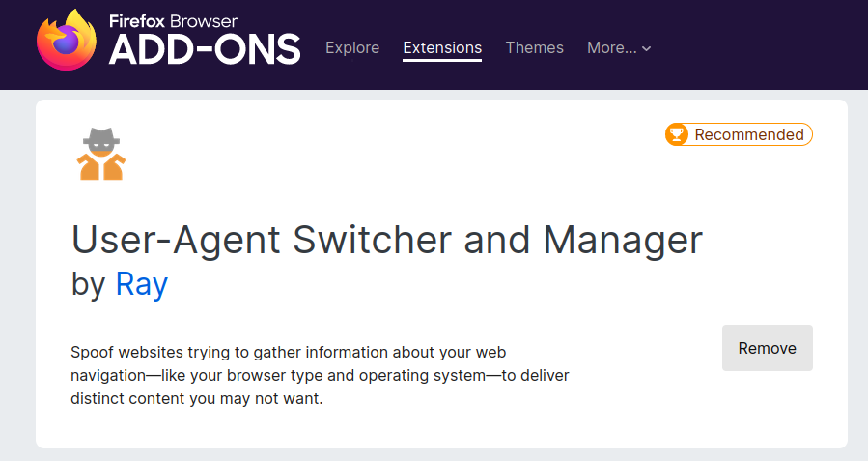Open the Themes section
This screenshot has height=461, width=868.
(x=534, y=48)
